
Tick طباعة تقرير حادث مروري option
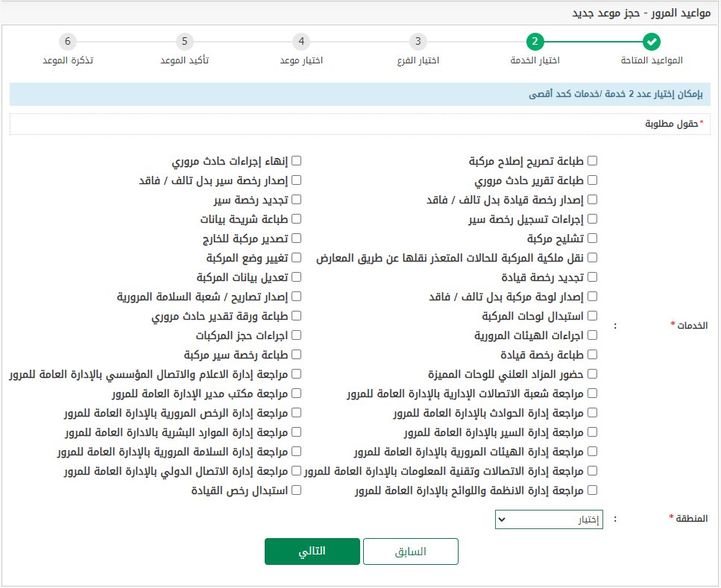tap(592, 180)
